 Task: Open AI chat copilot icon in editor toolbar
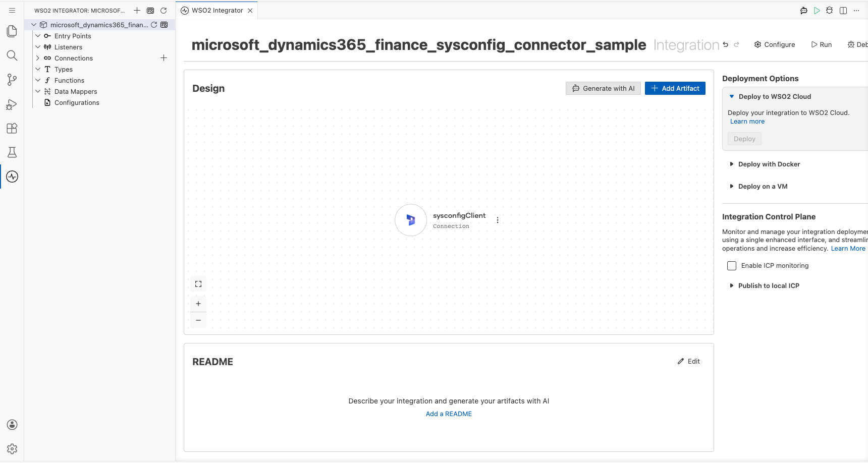[x=804, y=11]
